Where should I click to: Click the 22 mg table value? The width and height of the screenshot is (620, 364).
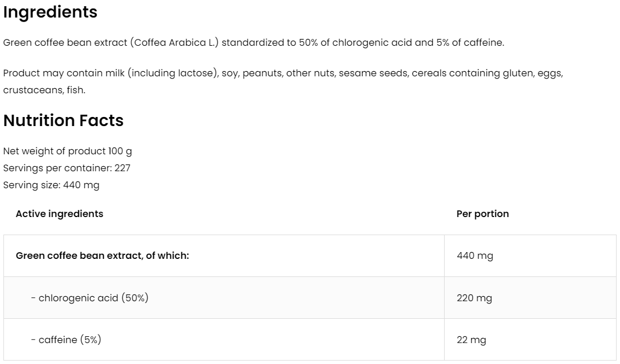tap(471, 340)
